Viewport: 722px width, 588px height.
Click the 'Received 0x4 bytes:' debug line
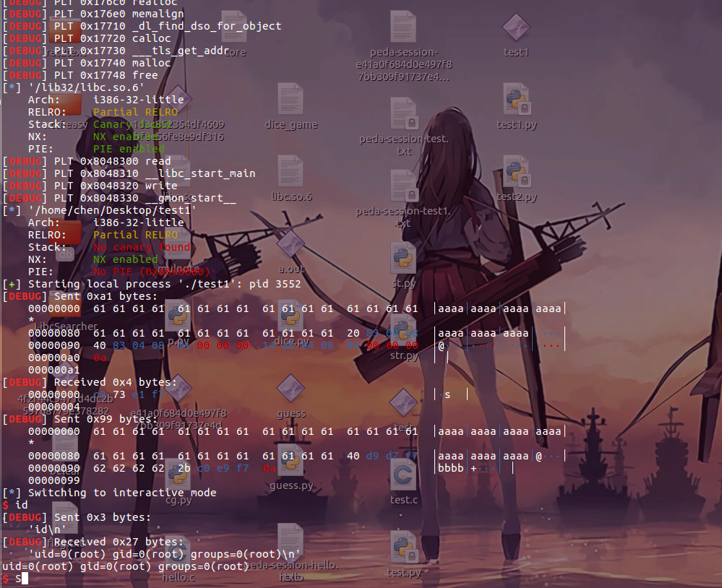point(90,382)
